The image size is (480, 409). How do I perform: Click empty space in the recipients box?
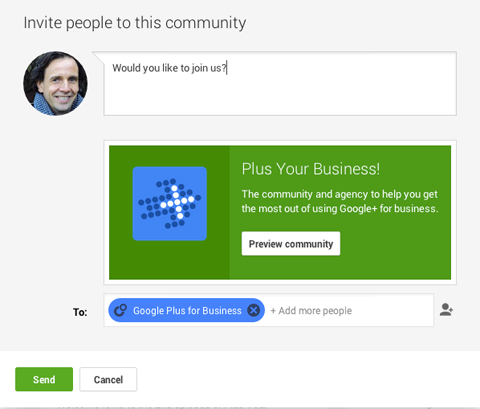[393, 310]
